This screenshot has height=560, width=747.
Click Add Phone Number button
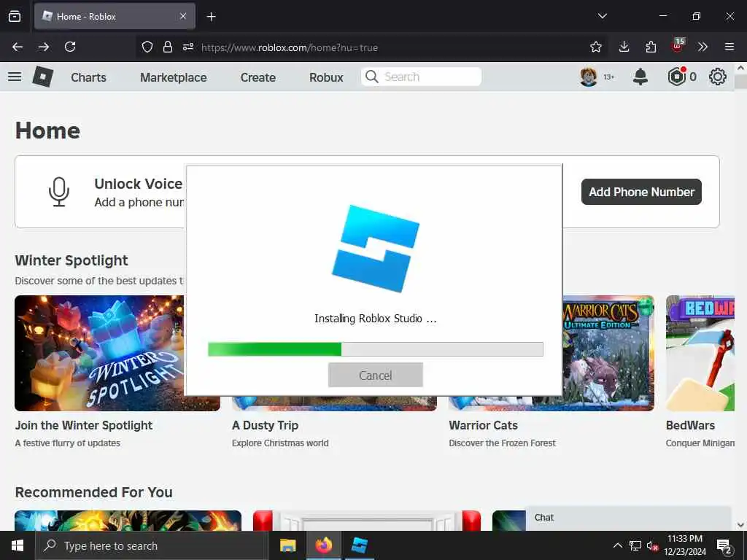click(x=641, y=192)
